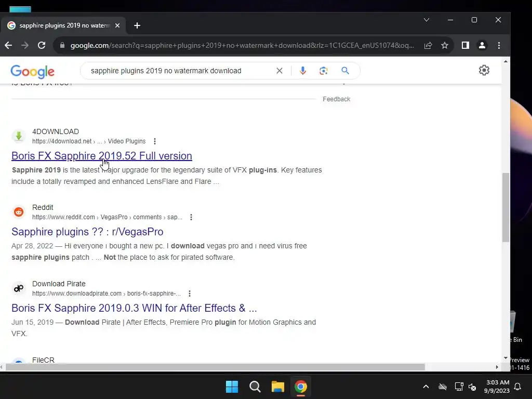Share this page with the share icon
This screenshot has height=399, width=532.
point(428,45)
